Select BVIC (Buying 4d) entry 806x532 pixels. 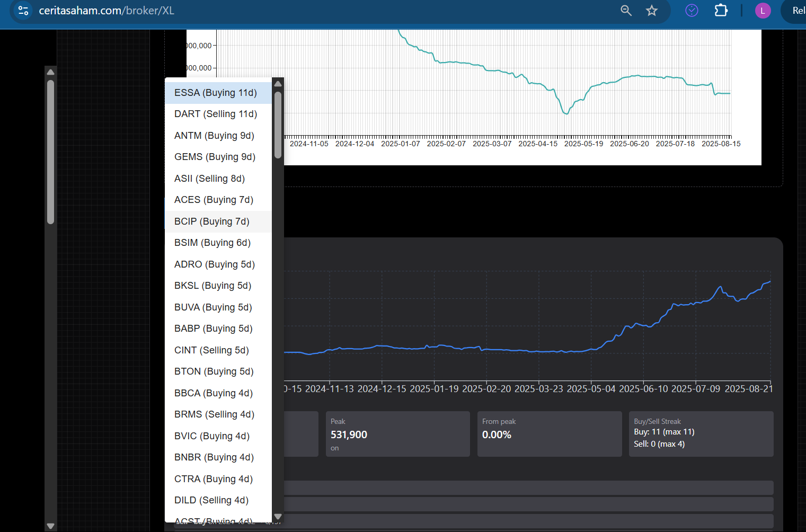pyautogui.click(x=218, y=436)
